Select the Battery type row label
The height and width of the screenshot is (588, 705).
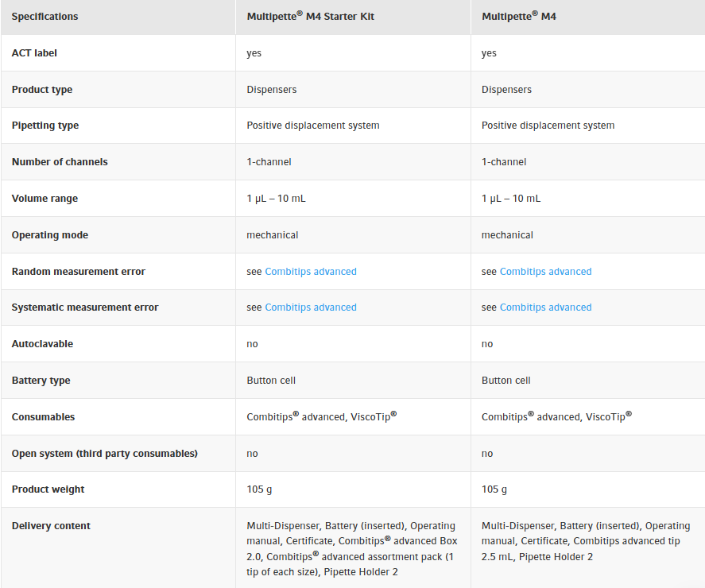(x=41, y=381)
